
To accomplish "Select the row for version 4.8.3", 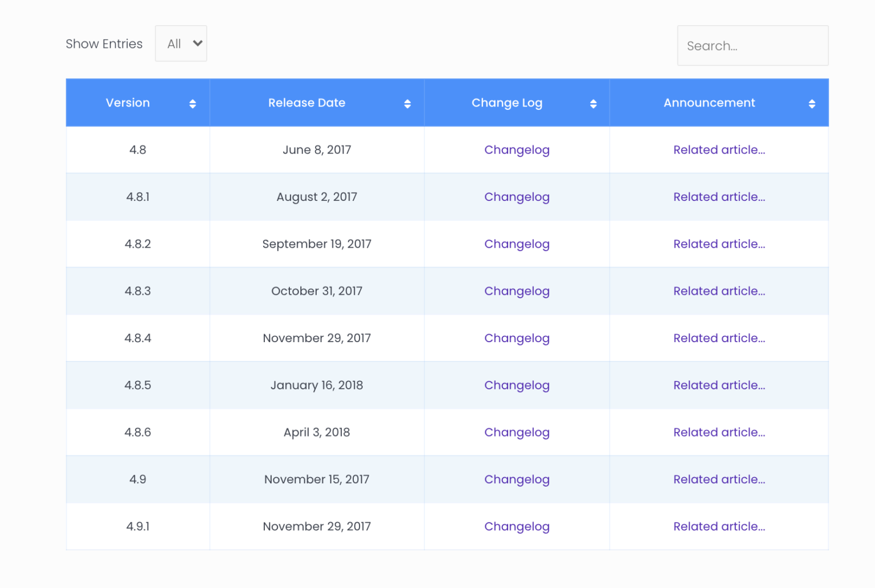I will 138,290.
